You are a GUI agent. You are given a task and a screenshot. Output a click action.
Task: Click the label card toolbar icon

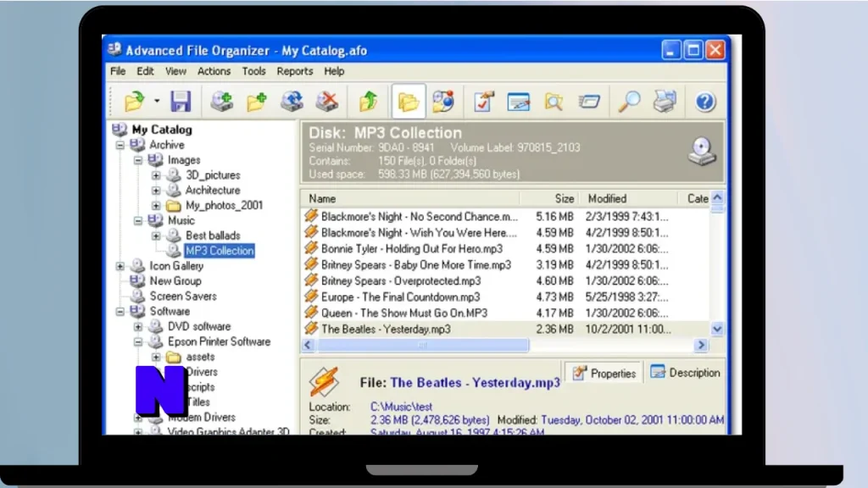click(x=589, y=102)
